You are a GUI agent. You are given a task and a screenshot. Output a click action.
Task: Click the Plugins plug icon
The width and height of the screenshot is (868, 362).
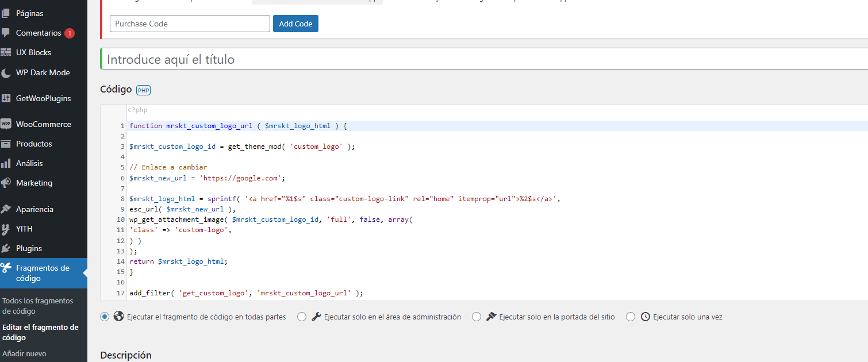point(6,248)
